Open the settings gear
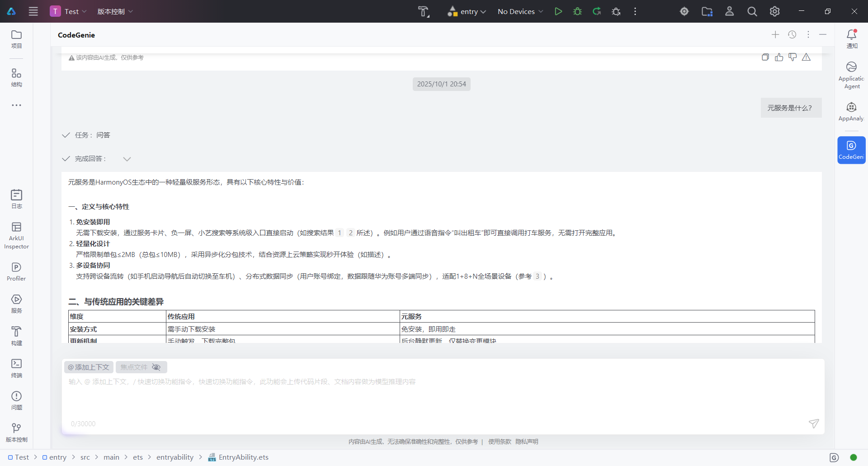Screen dimensions: 868x466 [774, 11]
